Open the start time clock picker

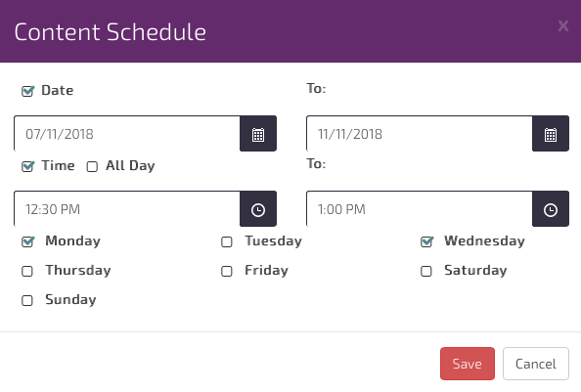(258, 209)
